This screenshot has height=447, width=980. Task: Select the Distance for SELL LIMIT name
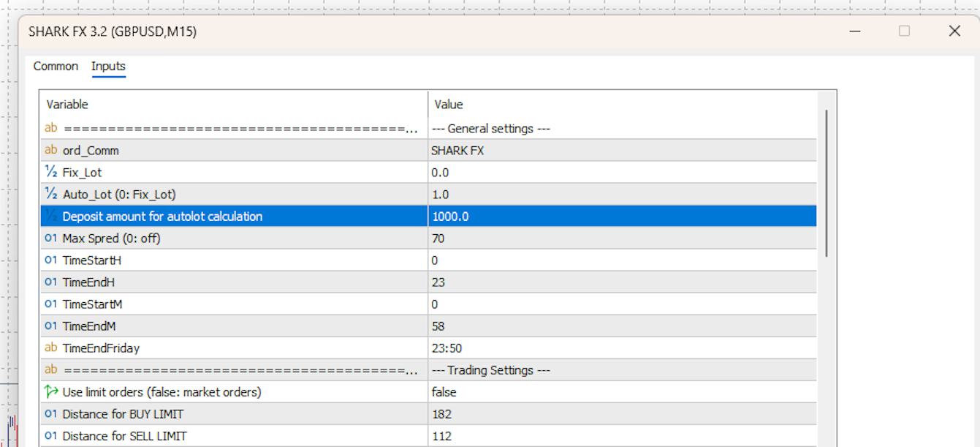pyautogui.click(x=125, y=436)
